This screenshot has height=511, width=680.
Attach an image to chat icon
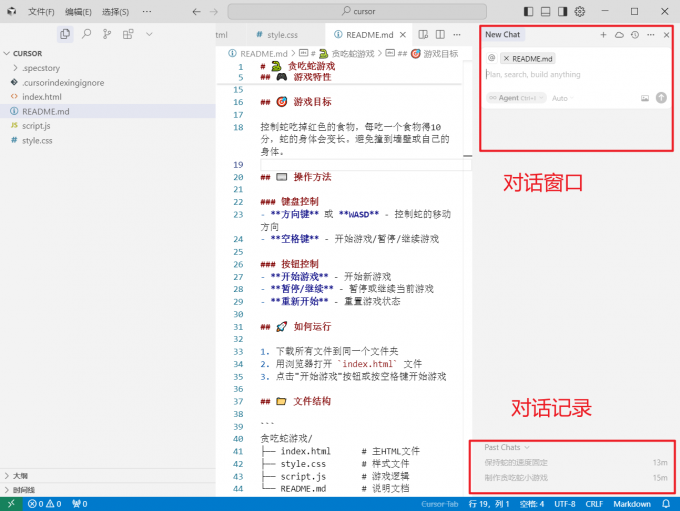coord(645,98)
